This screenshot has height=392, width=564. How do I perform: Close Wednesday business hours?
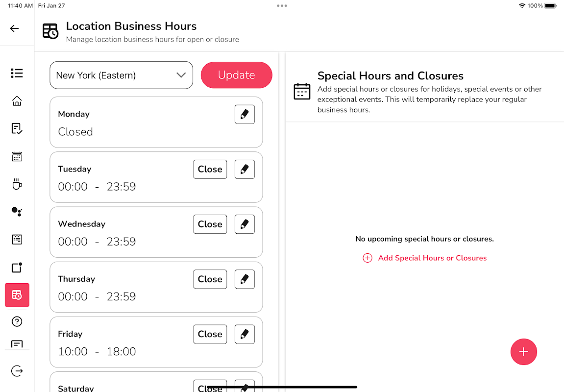point(210,224)
